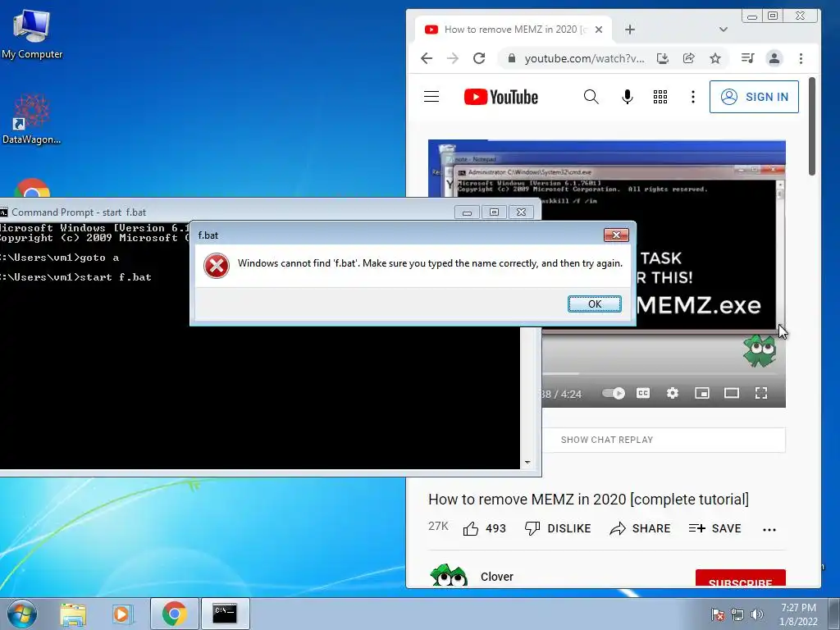Toggle the autoplay switch in the player
This screenshot has width=840, height=630.
[614, 393]
